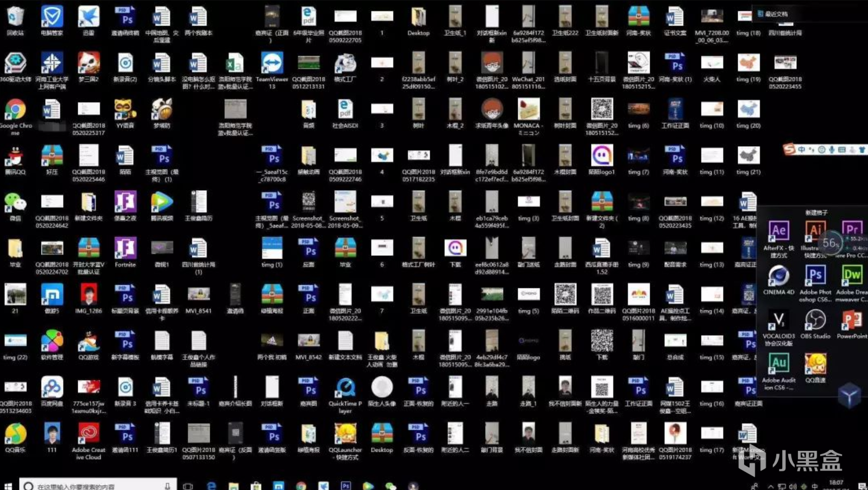868x490 pixels.
Task: Open the timg (17) image file
Action: click(x=712, y=438)
